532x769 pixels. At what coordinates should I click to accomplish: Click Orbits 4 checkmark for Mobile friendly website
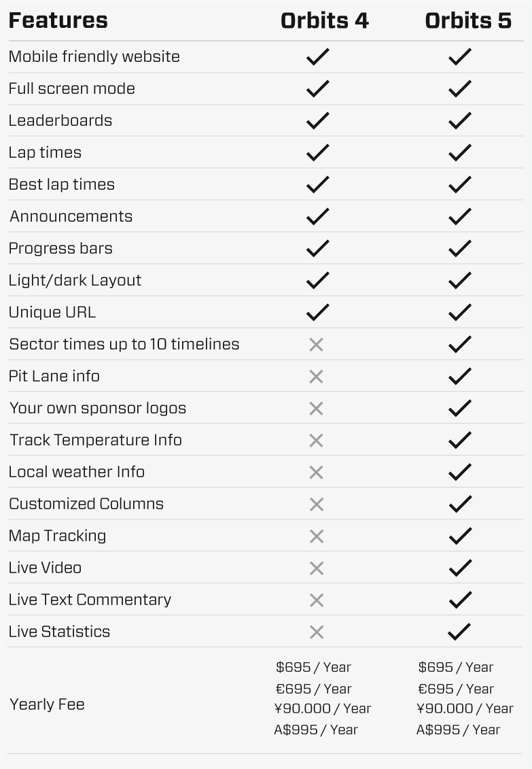pyautogui.click(x=317, y=56)
